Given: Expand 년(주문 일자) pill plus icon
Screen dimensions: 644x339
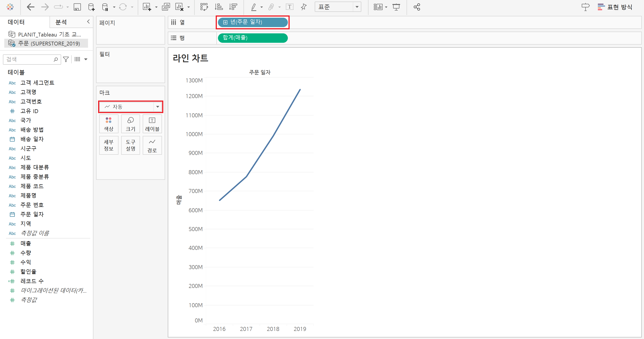Looking at the screenshot, I should (x=225, y=22).
